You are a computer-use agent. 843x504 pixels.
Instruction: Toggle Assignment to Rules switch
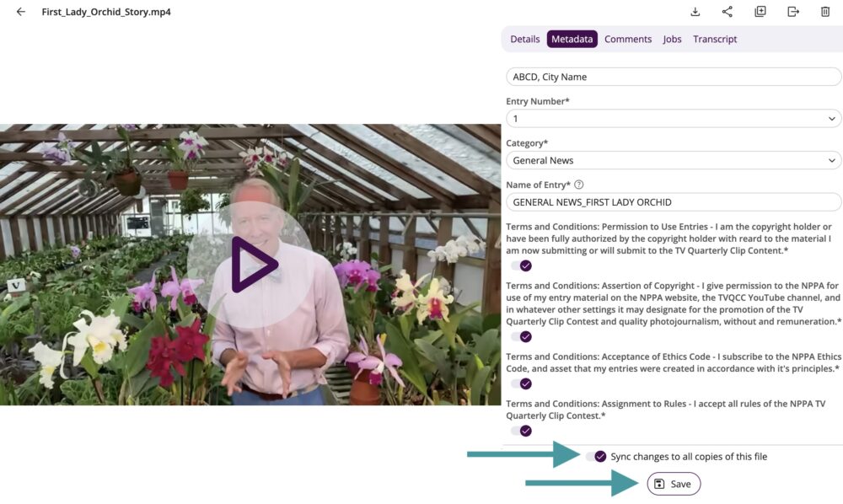click(522, 431)
